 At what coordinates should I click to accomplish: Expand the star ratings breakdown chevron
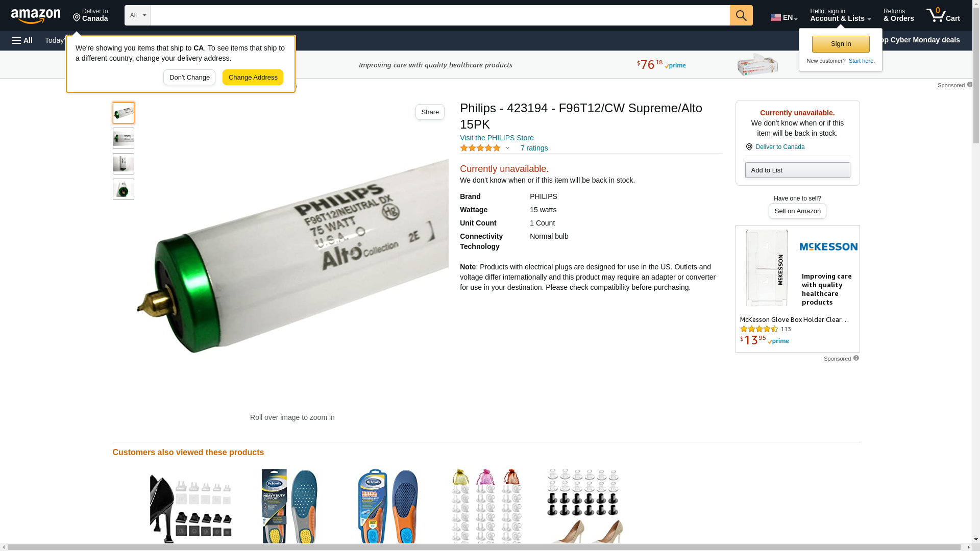(507, 148)
